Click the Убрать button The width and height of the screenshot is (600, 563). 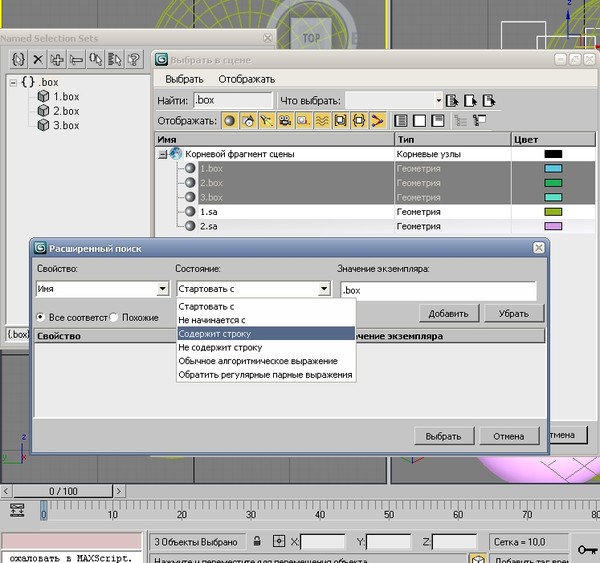pyautogui.click(x=514, y=313)
